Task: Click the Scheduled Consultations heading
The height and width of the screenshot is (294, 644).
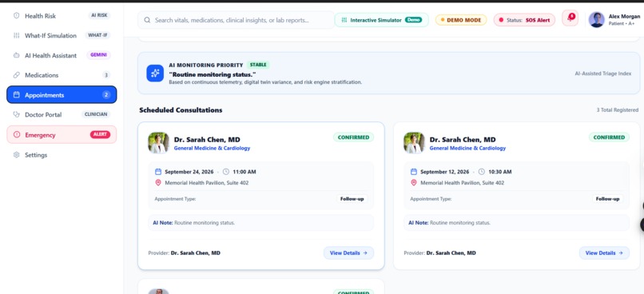Action: [x=181, y=110]
